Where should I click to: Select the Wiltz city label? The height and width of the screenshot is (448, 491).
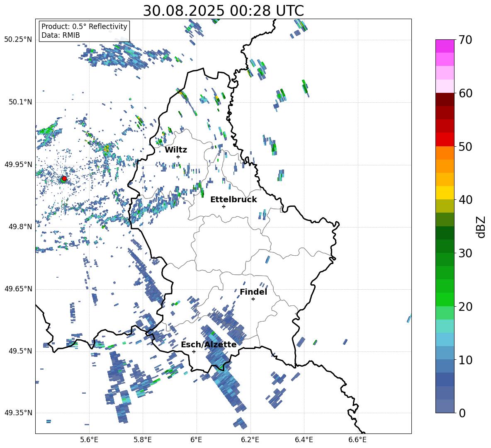tap(176, 150)
